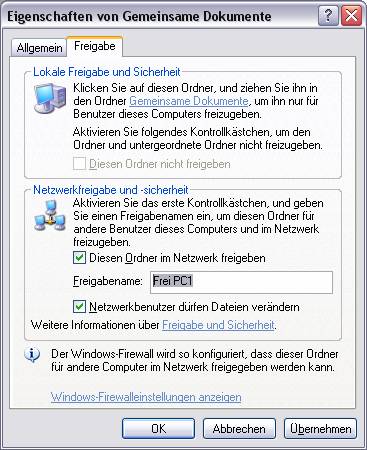Open 'Windows-Firewalleinstellungen anzeigen' link
Viewport: 367px width, 450px height.
[x=146, y=397]
